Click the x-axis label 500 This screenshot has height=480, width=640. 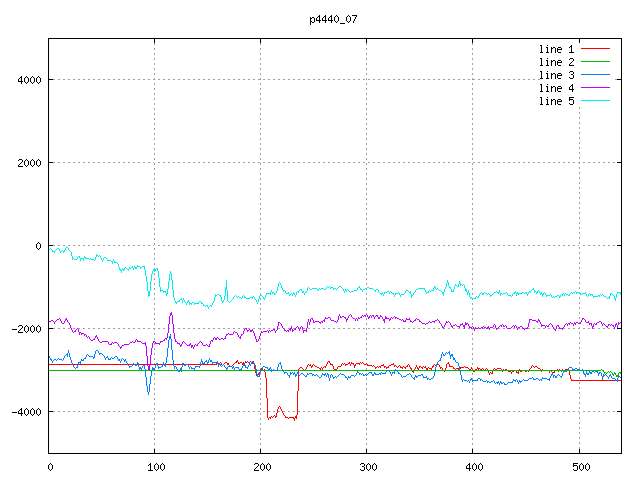(581, 467)
